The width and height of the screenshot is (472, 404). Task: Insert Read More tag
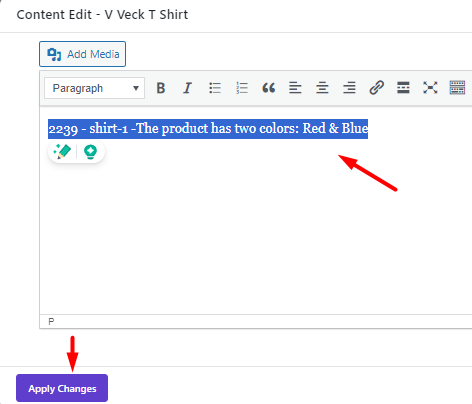point(403,88)
